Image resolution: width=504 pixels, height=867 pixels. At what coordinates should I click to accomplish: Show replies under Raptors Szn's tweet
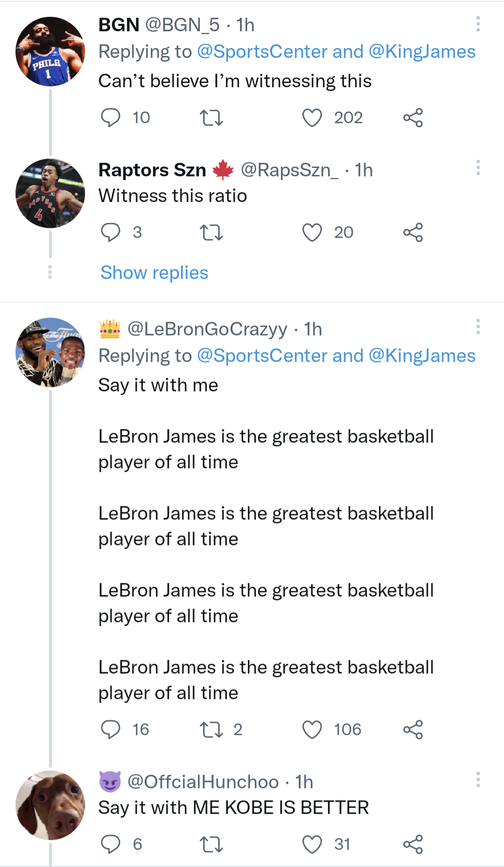pyautogui.click(x=154, y=273)
